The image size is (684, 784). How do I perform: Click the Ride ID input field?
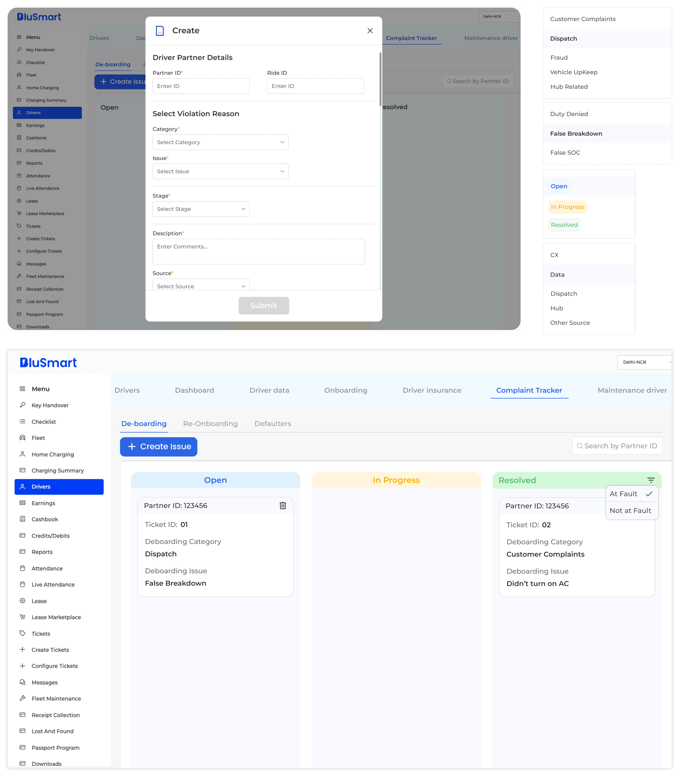[x=315, y=86]
